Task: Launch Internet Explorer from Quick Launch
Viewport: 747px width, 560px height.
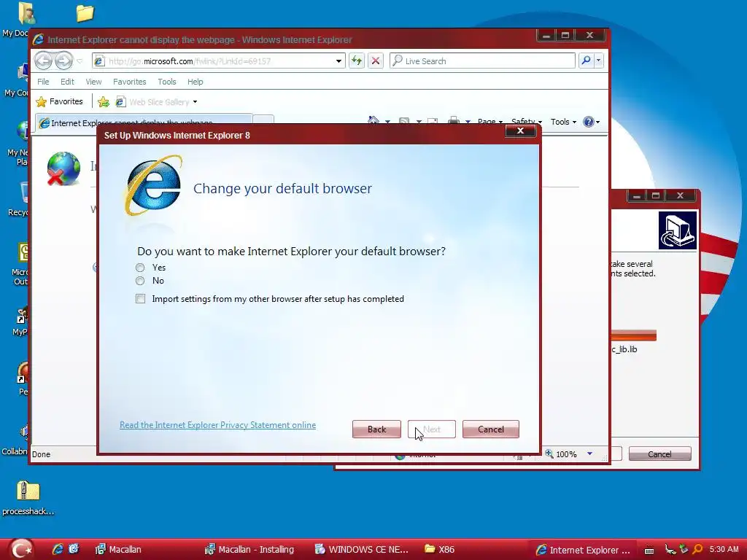Action: pos(58,549)
